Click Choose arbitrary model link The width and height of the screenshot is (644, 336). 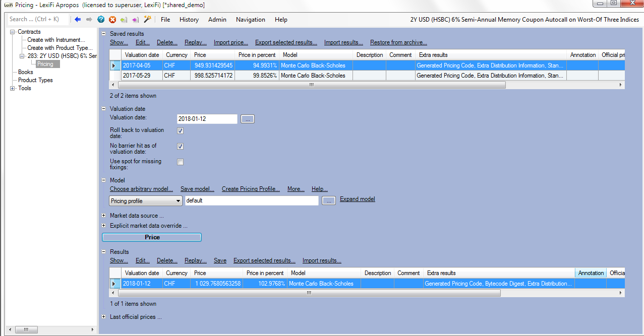tap(141, 189)
